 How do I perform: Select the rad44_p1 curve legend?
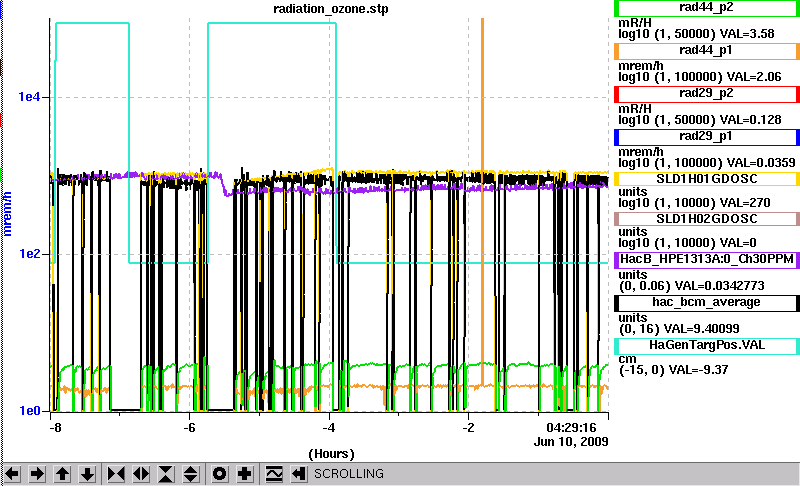click(706, 50)
